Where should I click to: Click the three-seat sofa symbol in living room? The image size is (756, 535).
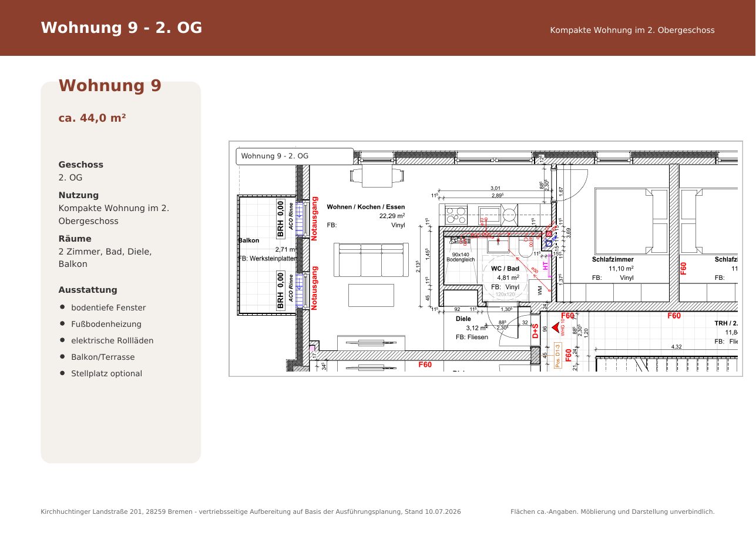click(371, 259)
